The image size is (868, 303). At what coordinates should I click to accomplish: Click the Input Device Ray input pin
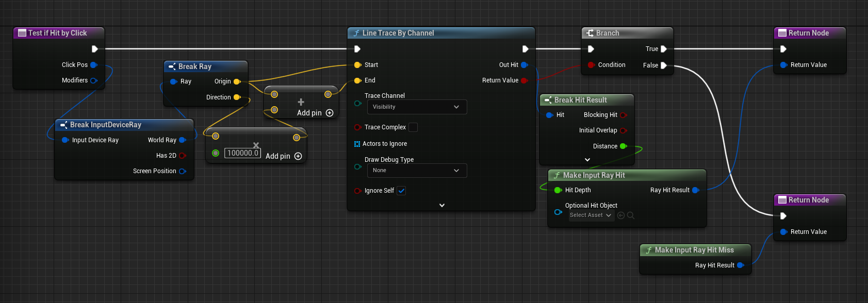coord(65,140)
